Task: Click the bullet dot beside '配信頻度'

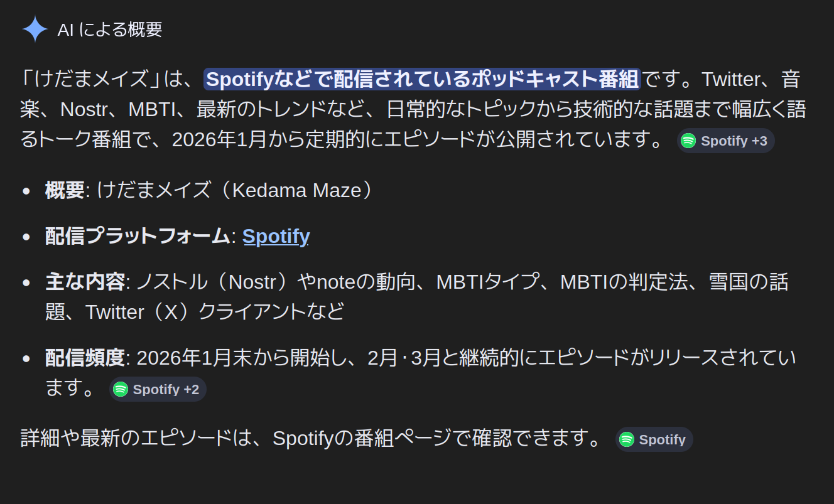Action: click(26, 358)
